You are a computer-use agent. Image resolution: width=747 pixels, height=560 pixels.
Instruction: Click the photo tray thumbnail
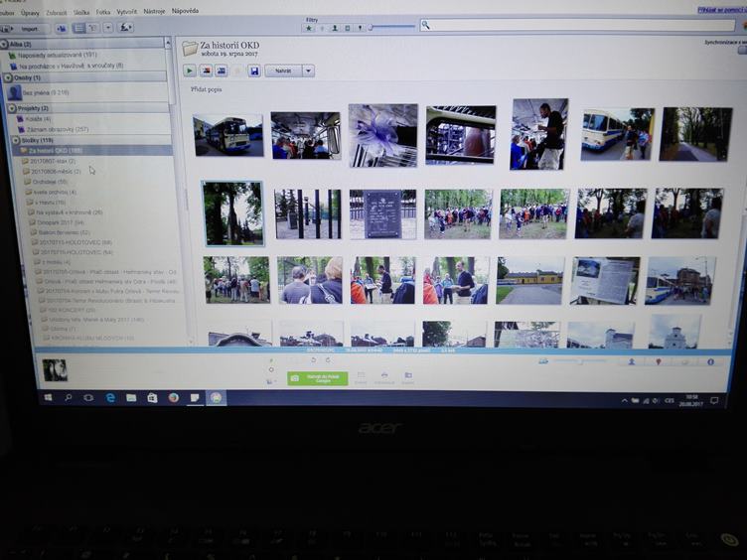coord(55,371)
